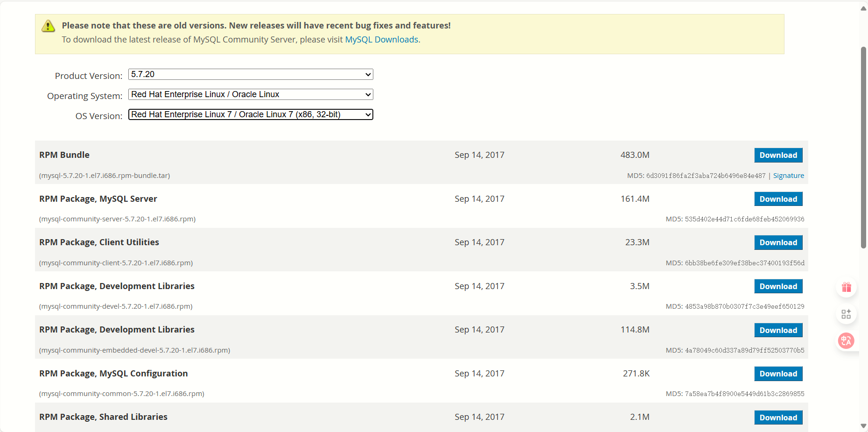
Task: Click 'RPM Package, Client Utilities' title
Action: pyautogui.click(x=99, y=242)
